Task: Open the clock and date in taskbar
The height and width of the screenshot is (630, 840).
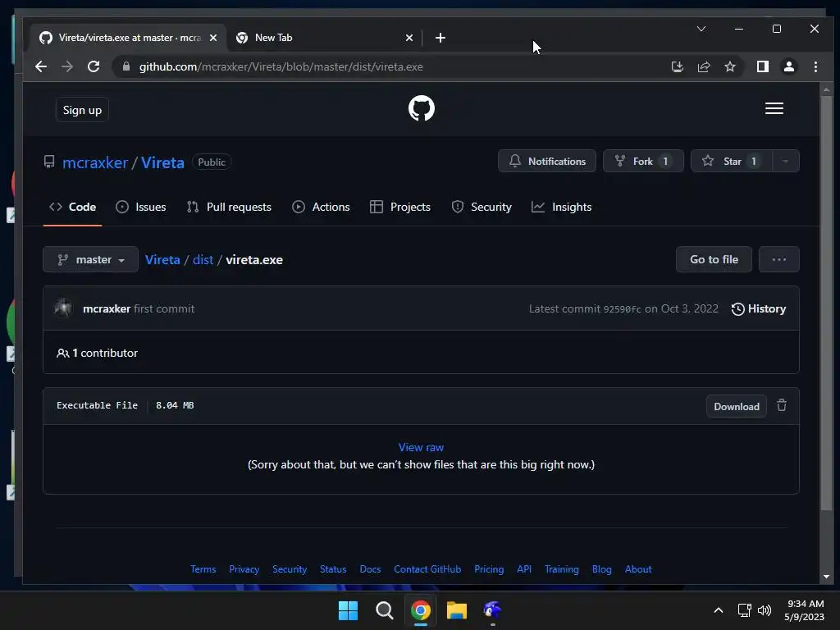Action: [804, 610]
